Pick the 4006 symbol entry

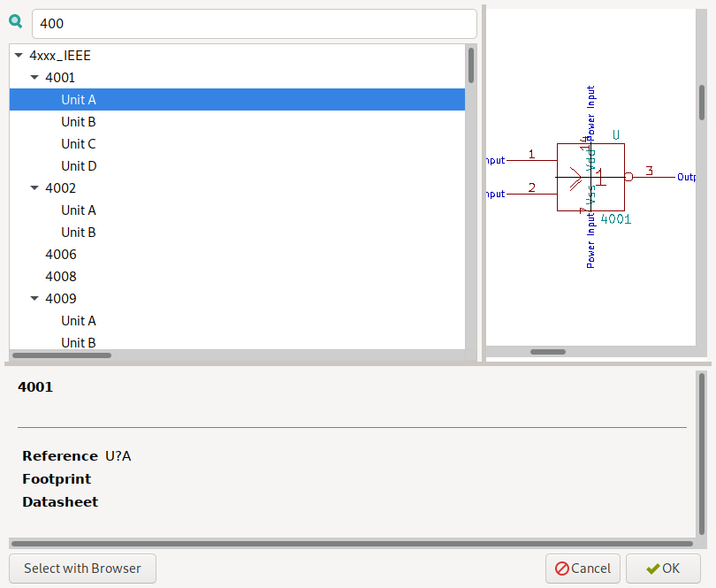point(61,255)
